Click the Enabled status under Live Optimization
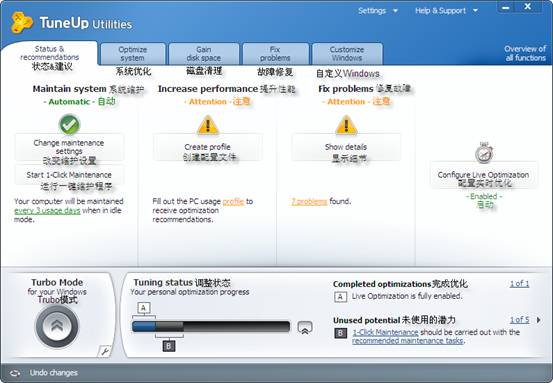The height and width of the screenshot is (383, 553). pyautogui.click(x=484, y=196)
